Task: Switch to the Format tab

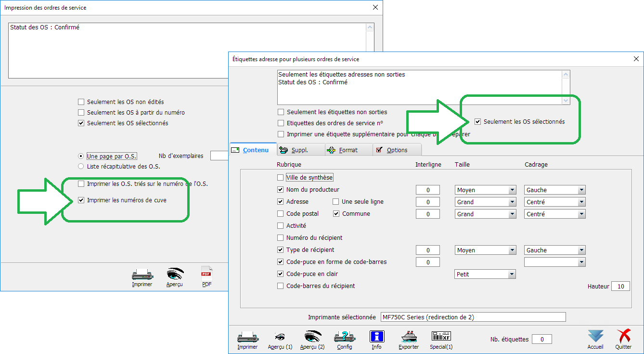Action: click(x=348, y=150)
